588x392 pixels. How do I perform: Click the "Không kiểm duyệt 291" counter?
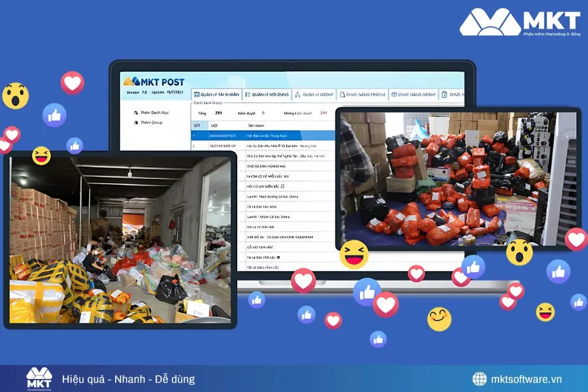click(x=301, y=112)
